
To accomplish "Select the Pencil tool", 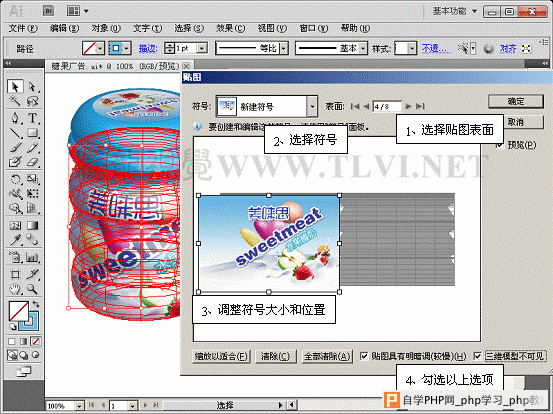I will coord(32,148).
